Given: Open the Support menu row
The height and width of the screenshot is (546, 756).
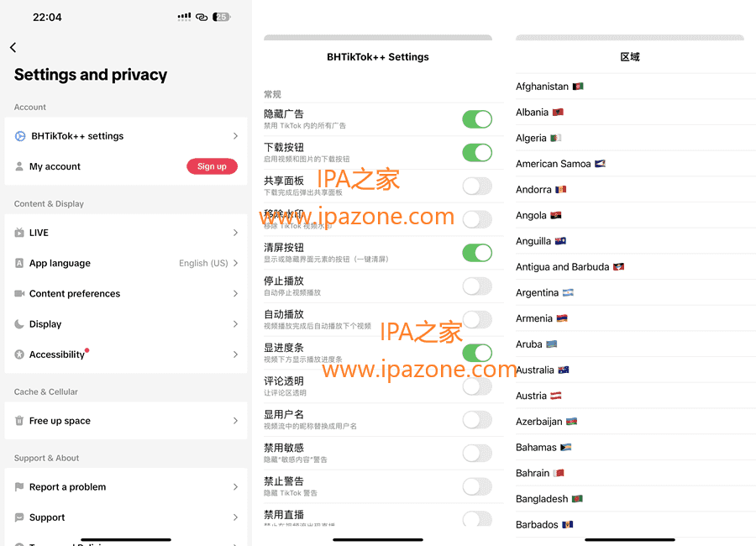Looking at the screenshot, I should (126, 517).
